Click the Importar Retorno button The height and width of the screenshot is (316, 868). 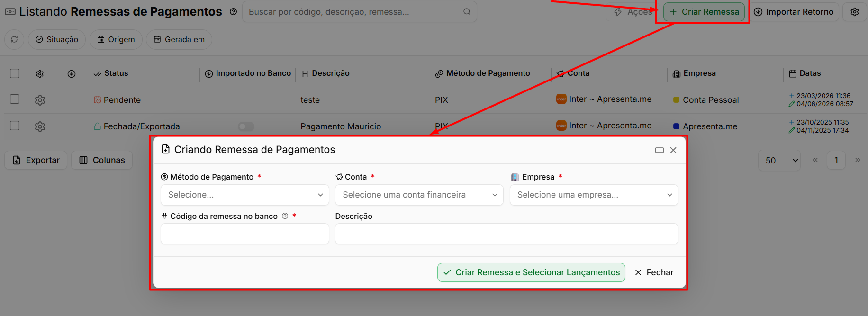[x=794, y=12]
